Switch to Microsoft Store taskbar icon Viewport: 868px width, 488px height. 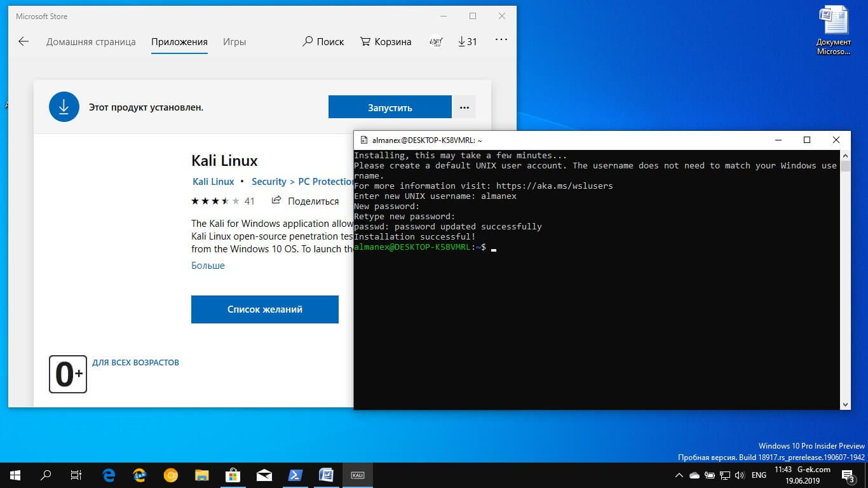click(233, 475)
